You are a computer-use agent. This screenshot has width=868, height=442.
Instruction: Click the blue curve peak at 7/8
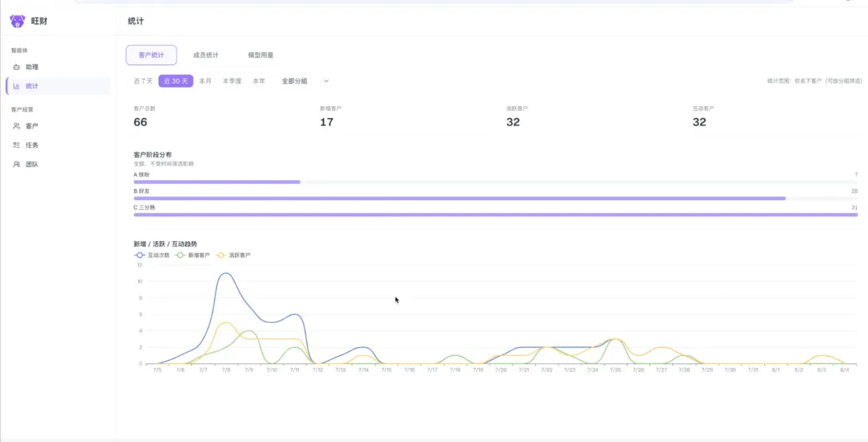click(x=226, y=273)
